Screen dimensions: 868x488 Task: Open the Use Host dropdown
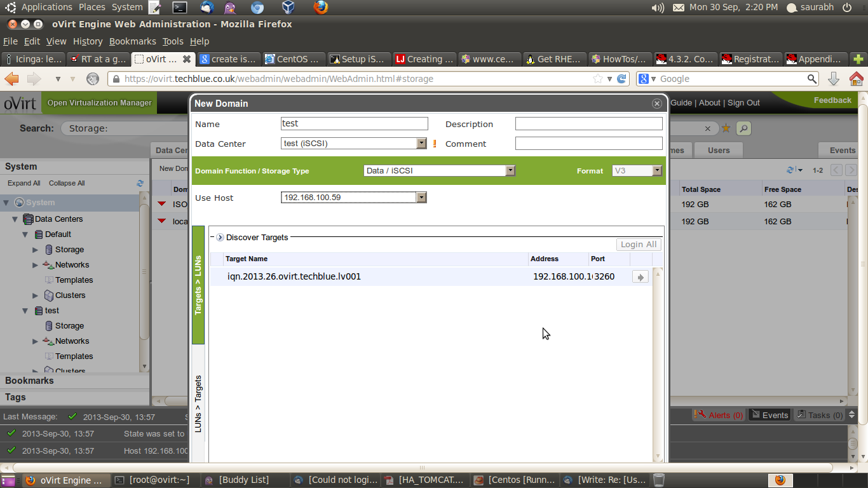coord(421,198)
